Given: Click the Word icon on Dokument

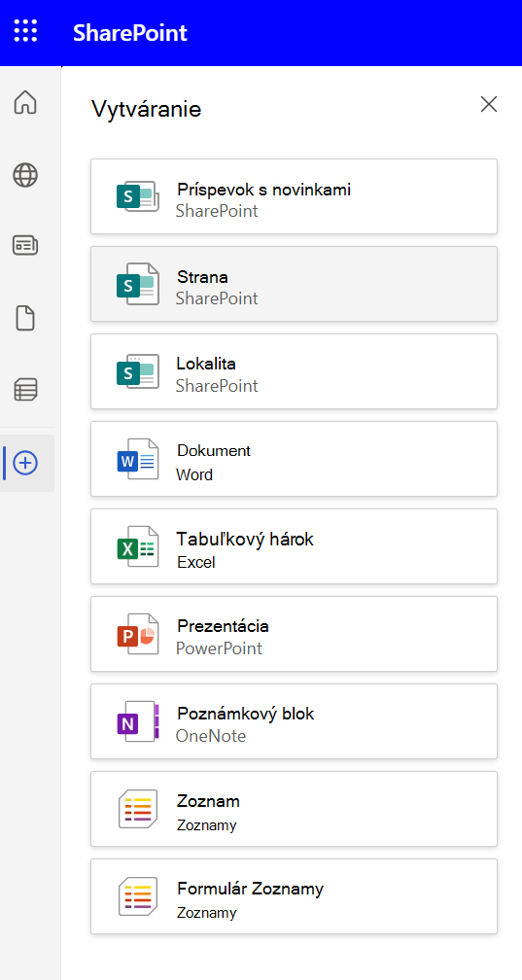Looking at the screenshot, I should (x=137, y=459).
